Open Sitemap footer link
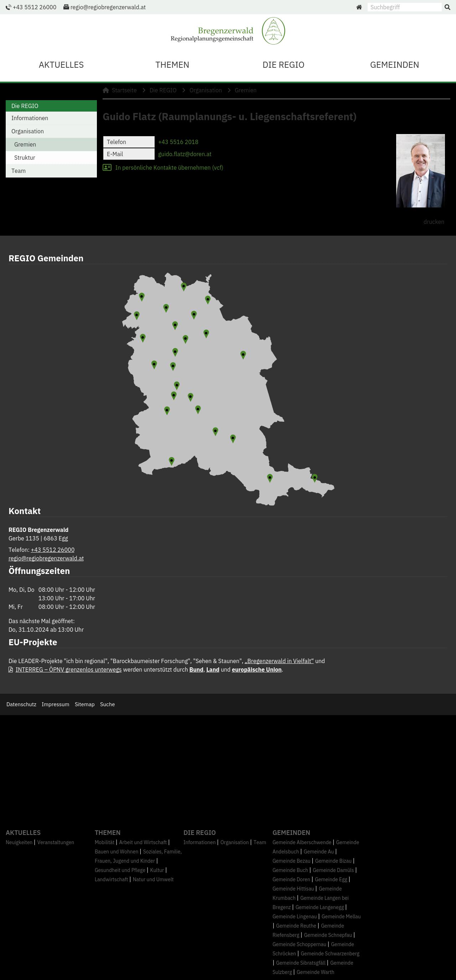 click(x=84, y=704)
